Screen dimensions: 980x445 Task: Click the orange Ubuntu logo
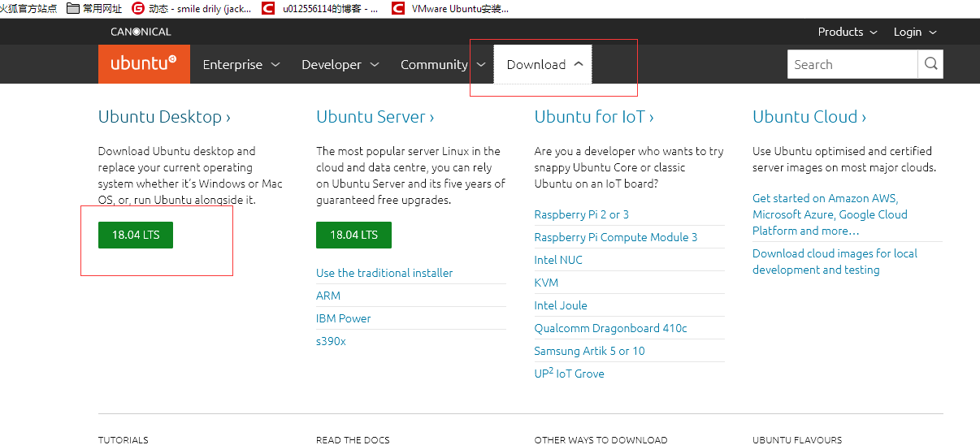coord(144,64)
